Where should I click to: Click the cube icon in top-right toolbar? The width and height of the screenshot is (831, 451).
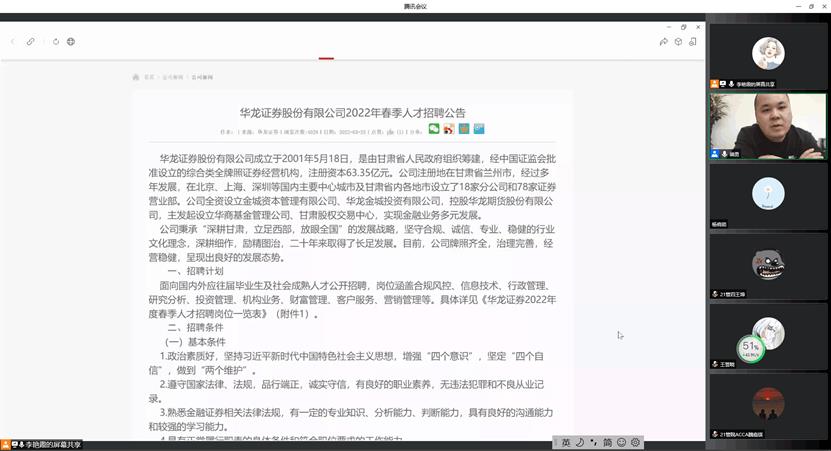[678, 42]
